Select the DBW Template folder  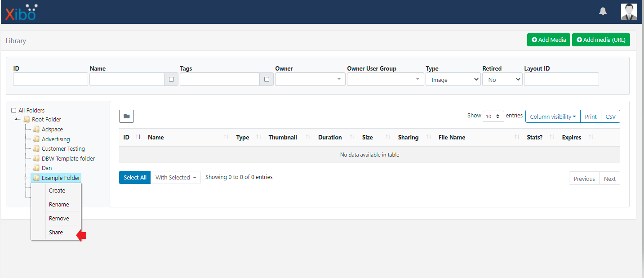click(x=68, y=158)
